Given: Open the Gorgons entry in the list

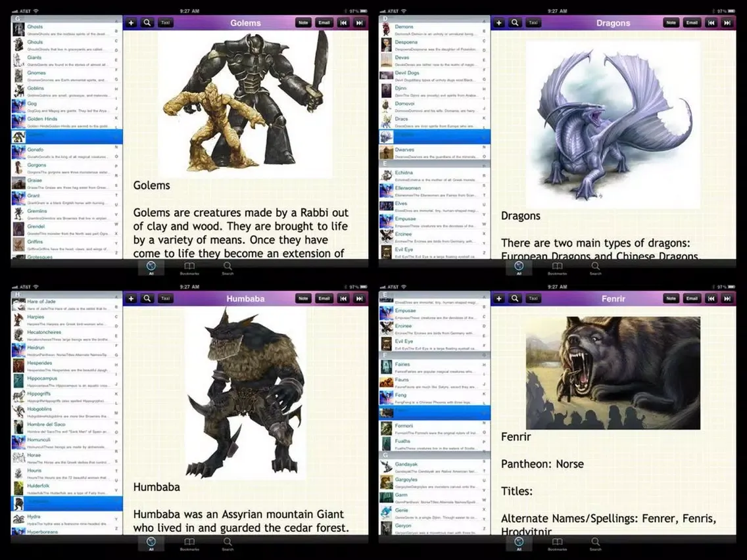Looking at the screenshot, I should (63, 168).
